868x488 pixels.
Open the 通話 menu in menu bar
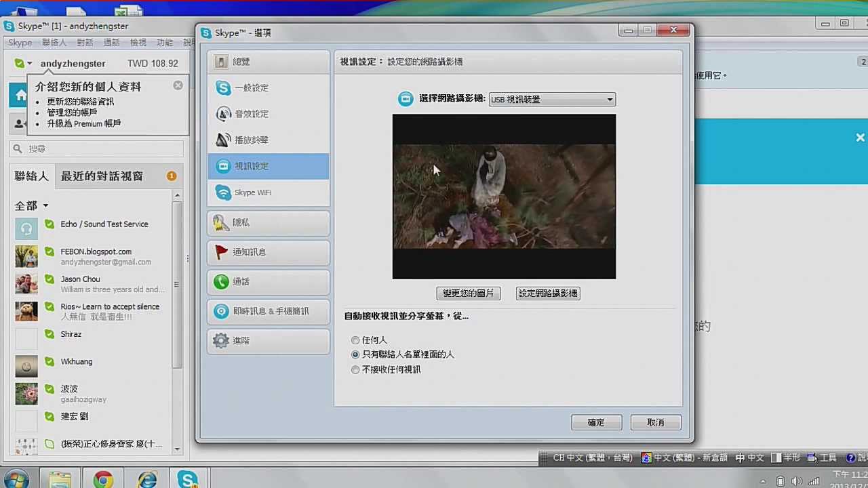[111, 43]
